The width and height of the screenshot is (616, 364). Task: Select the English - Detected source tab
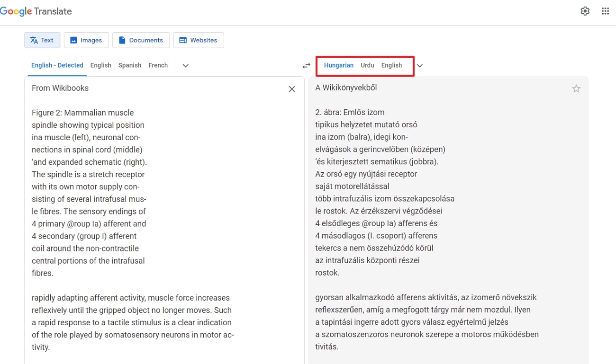(57, 65)
